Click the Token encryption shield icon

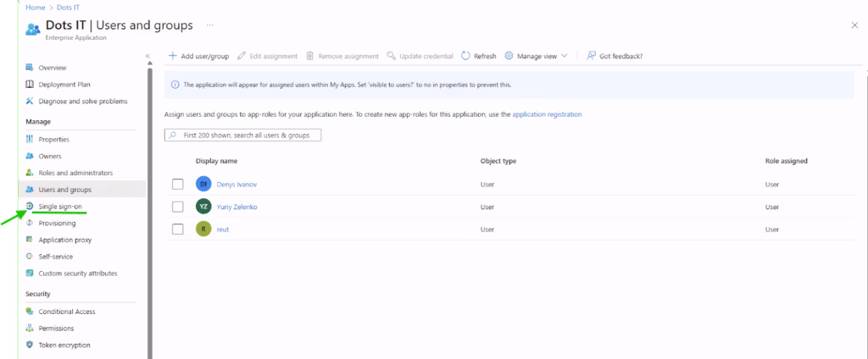[x=30, y=345]
